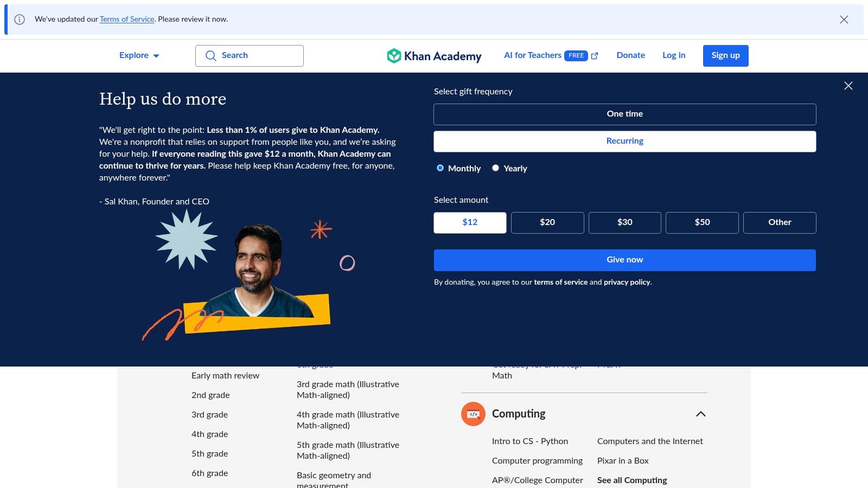Viewport: 868px width, 488px height.
Task: Click the Give now button
Action: tap(624, 260)
